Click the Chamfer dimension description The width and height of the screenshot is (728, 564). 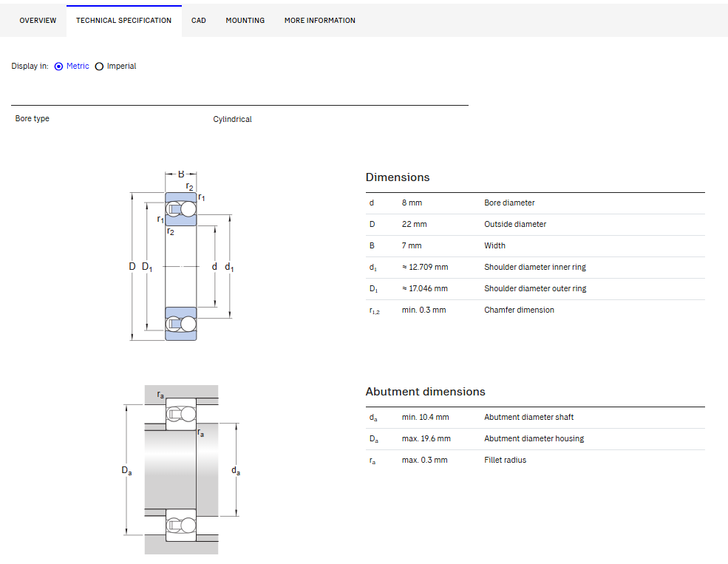click(x=519, y=310)
